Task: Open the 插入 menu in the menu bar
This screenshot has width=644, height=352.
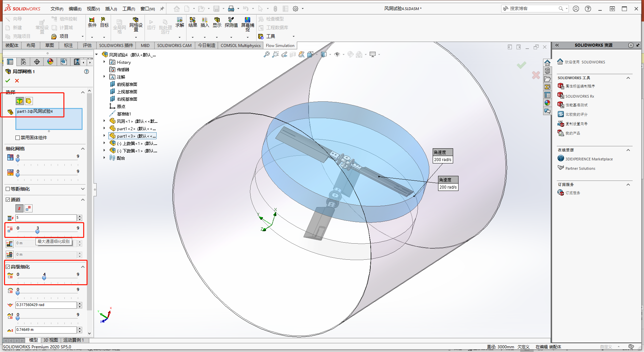Action: pos(111,9)
